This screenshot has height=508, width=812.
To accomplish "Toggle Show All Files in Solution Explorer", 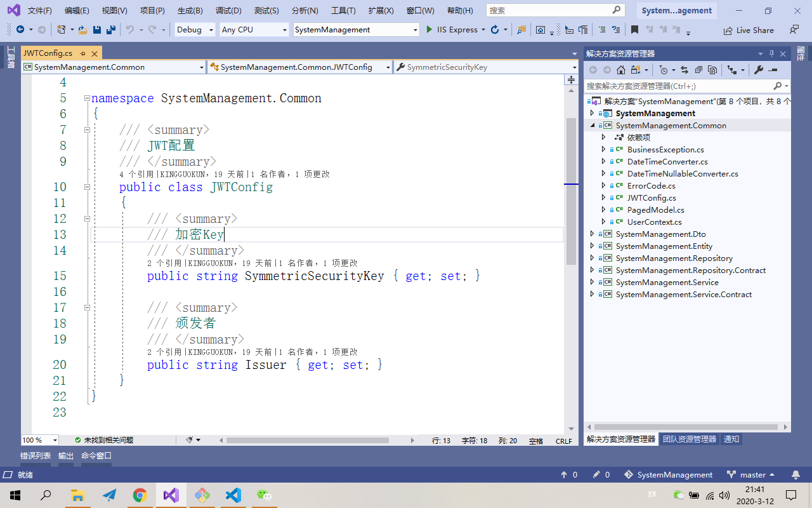I will pyautogui.click(x=712, y=70).
